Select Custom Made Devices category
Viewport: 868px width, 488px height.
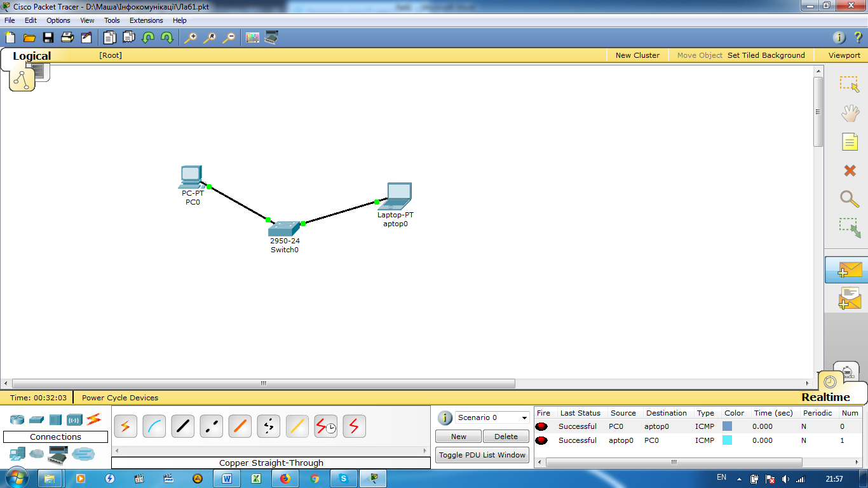[x=58, y=455]
